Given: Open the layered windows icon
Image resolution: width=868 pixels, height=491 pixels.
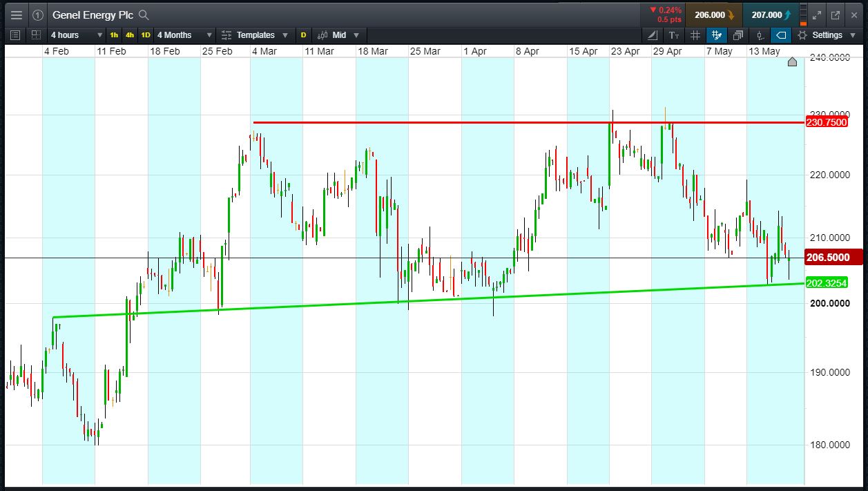Looking at the screenshot, I should [738, 35].
